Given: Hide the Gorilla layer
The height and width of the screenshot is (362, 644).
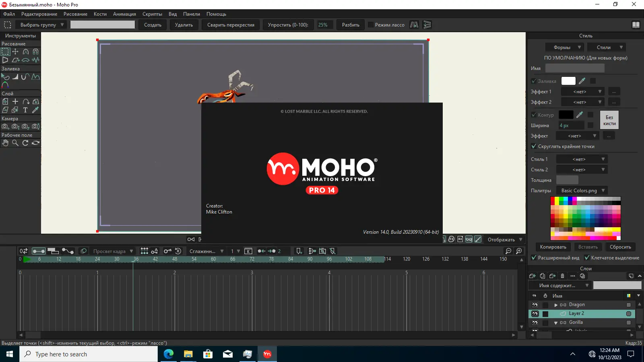Looking at the screenshot, I should (535, 323).
